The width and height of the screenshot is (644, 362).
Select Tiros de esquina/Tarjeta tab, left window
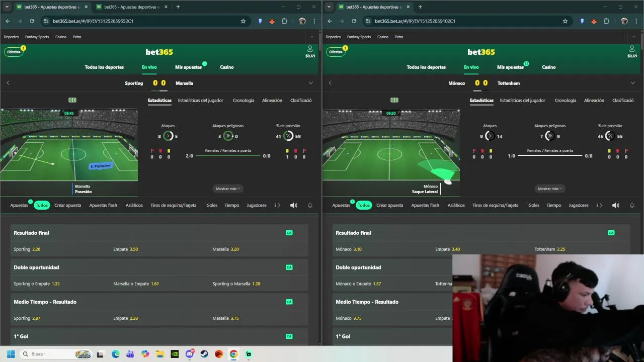pyautogui.click(x=173, y=205)
